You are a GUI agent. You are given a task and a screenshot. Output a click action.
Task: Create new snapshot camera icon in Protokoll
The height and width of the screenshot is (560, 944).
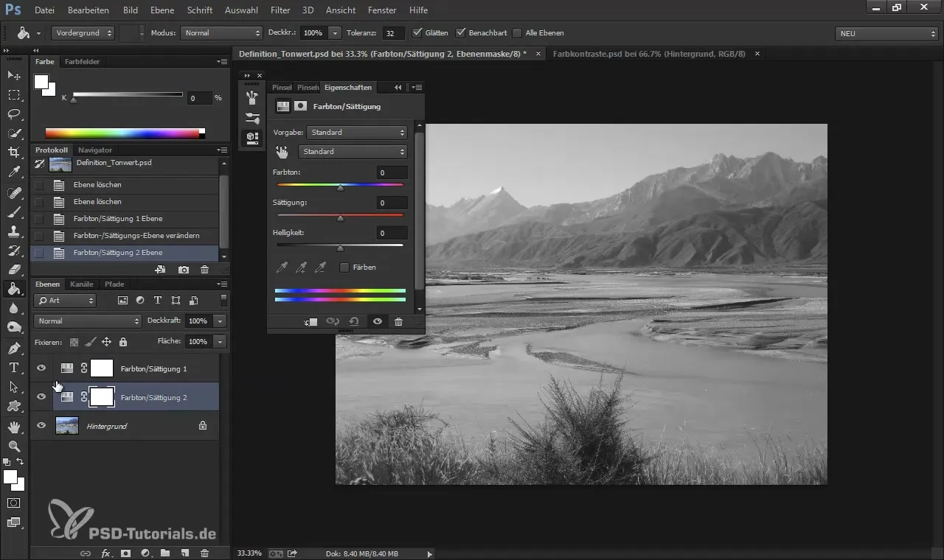(x=184, y=270)
